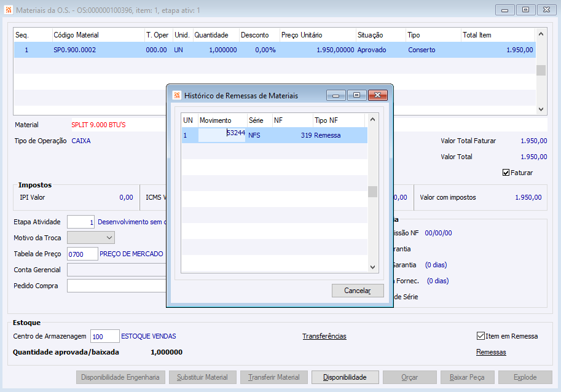Viewport: 561px width, 392px height.
Task: Click the Tipo column header in materials grid
Action: coord(433,35)
